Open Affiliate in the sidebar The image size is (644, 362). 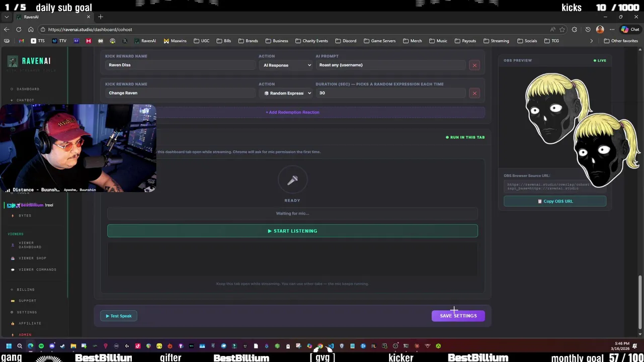[30, 323]
